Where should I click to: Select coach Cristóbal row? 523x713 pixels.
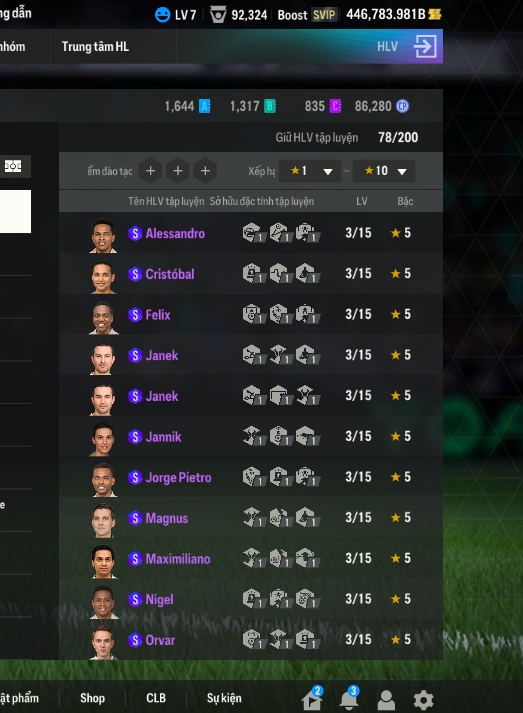pos(251,274)
